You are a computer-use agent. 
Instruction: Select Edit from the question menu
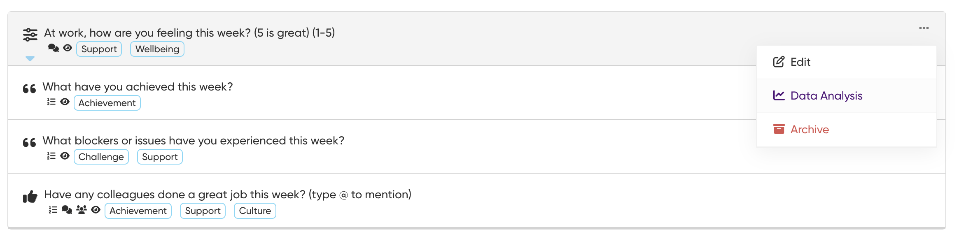(800, 62)
